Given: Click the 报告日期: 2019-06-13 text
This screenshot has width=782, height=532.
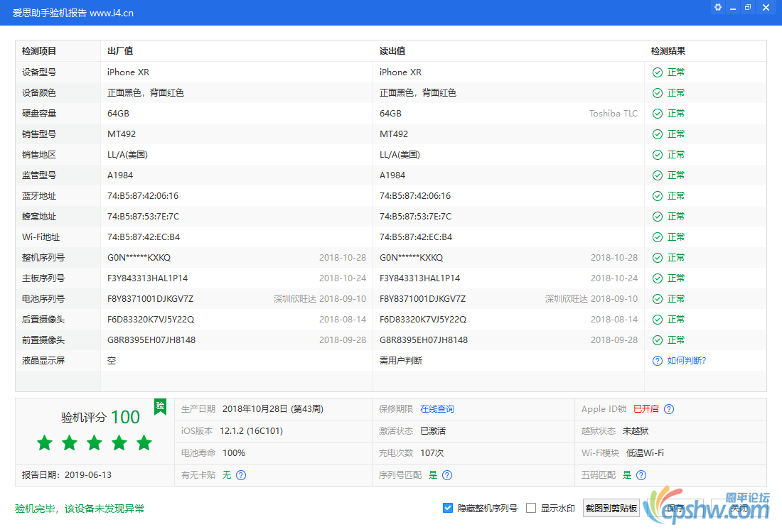Looking at the screenshot, I should 67,475.
